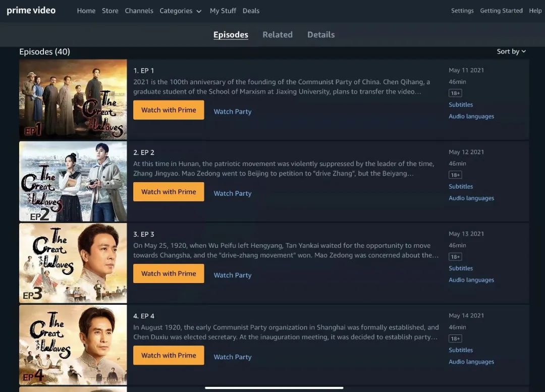Open My Stuff
Image resolution: width=545 pixels, height=392 pixels.
[223, 11]
